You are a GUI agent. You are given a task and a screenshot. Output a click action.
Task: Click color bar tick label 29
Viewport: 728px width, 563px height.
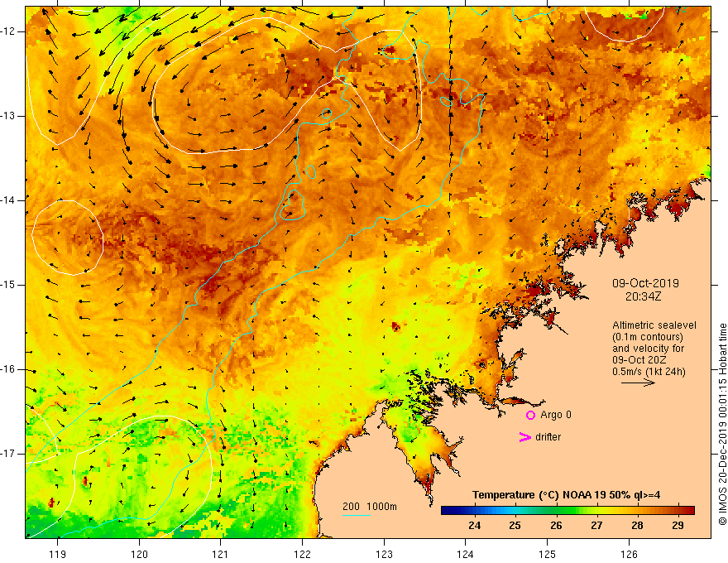[x=678, y=526]
